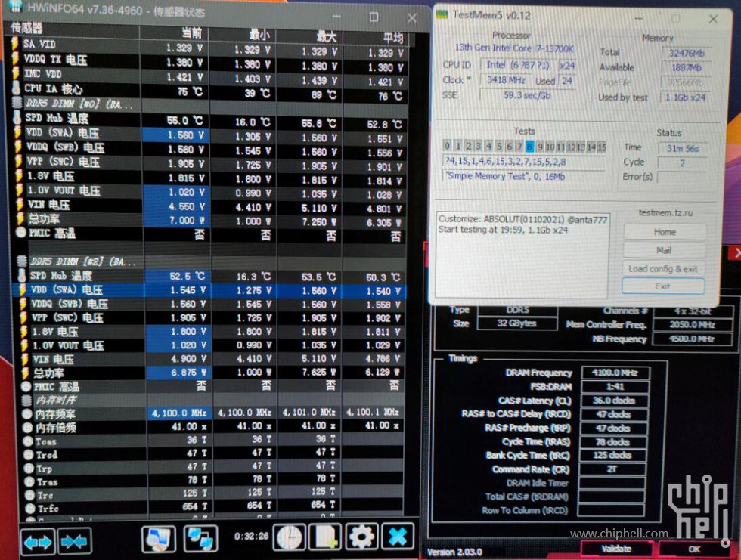Viewport: 741px width, 560px height.
Task: Click the Exit button in TestMem5
Action: click(662, 286)
